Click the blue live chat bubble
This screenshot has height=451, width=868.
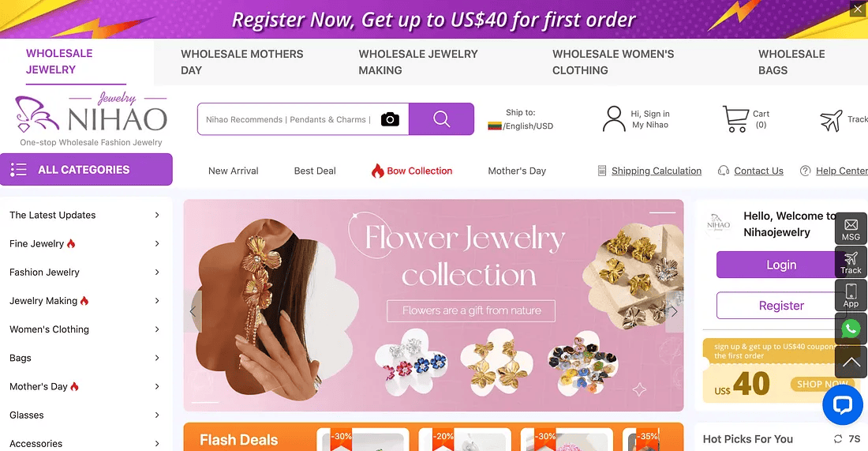tap(843, 405)
